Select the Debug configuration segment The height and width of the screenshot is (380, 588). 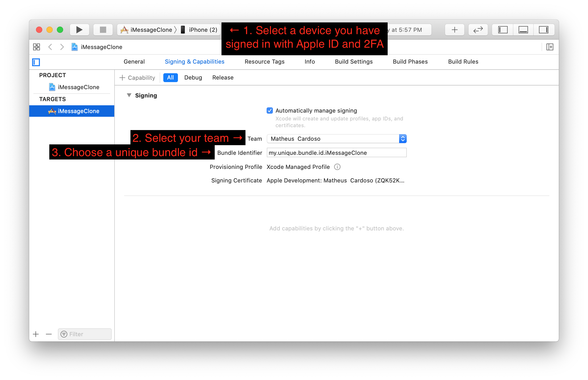pos(193,77)
